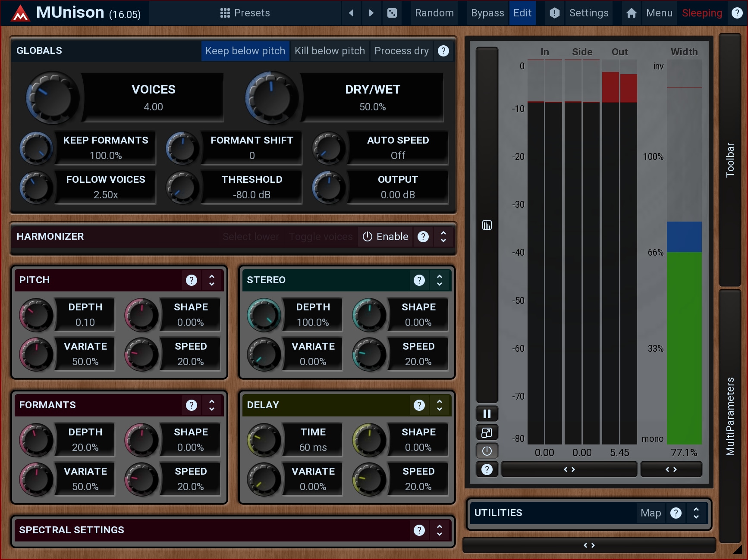
Task: Toggle Kill below pitch
Action: click(330, 51)
